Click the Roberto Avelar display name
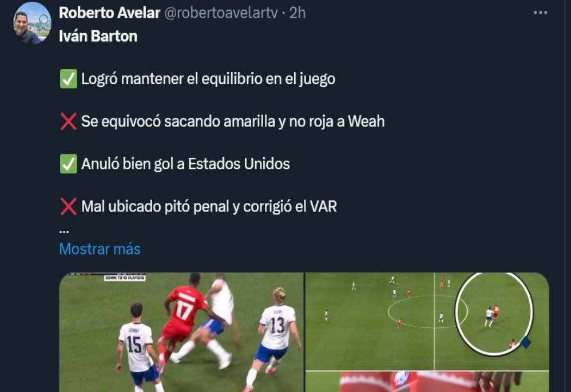571x392 pixels. coord(110,13)
